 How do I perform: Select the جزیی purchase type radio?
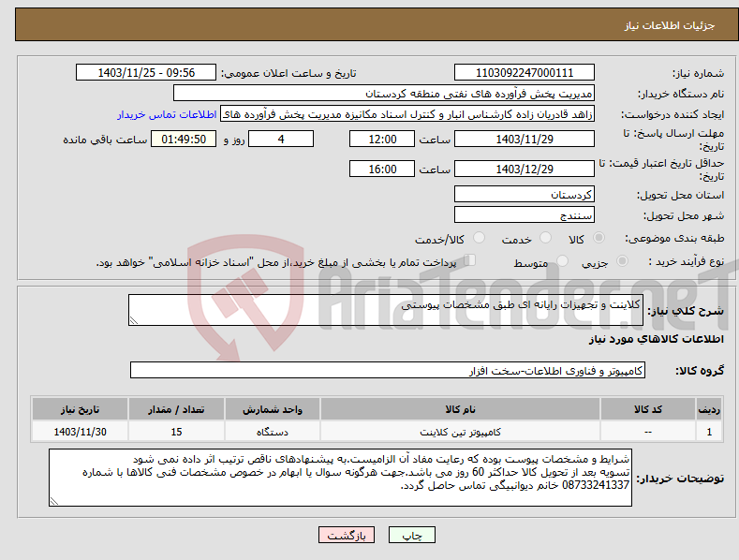(x=622, y=261)
